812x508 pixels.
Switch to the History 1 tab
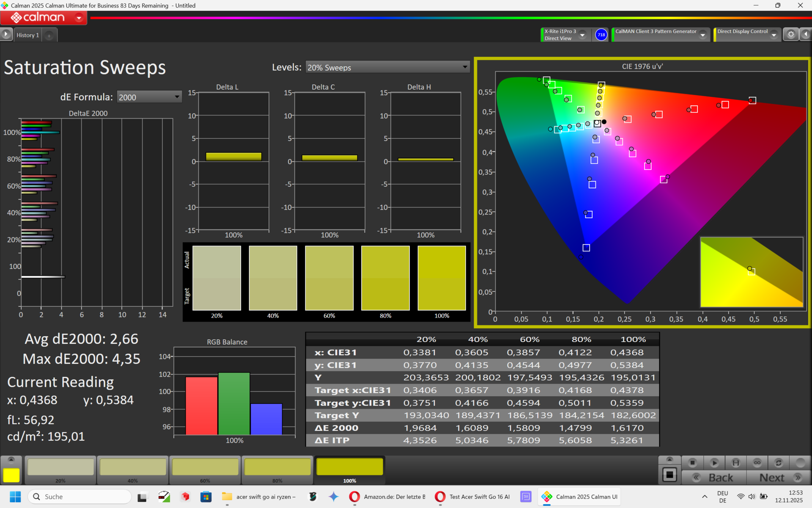tap(28, 35)
